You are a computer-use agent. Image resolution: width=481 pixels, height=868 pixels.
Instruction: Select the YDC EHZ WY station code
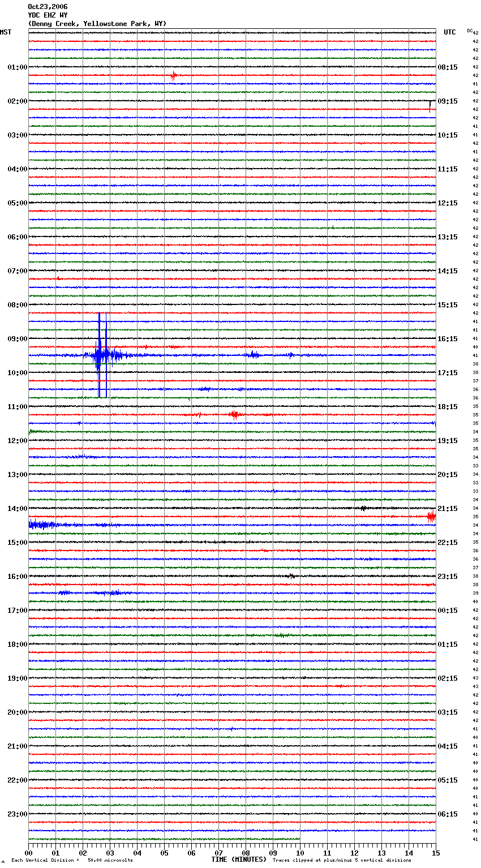(48, 15)
